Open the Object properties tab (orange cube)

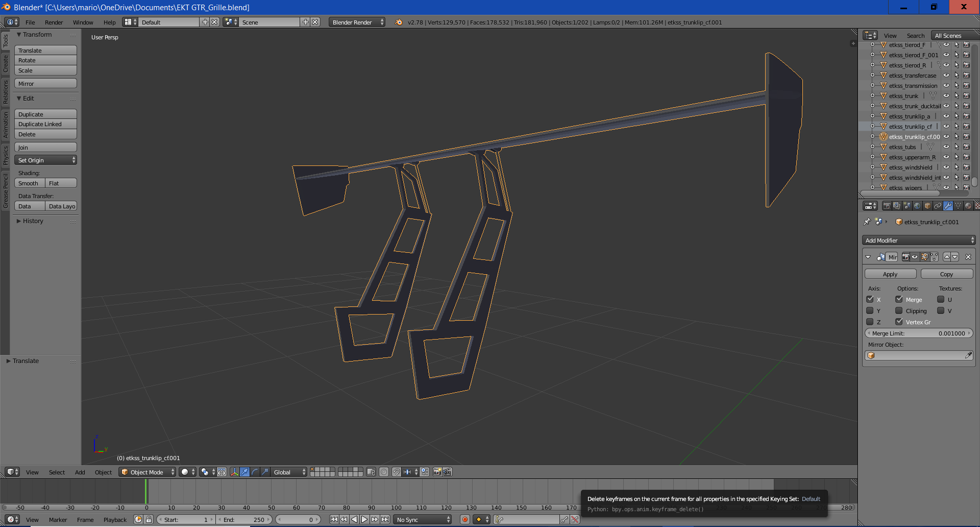tap(927, 206)
